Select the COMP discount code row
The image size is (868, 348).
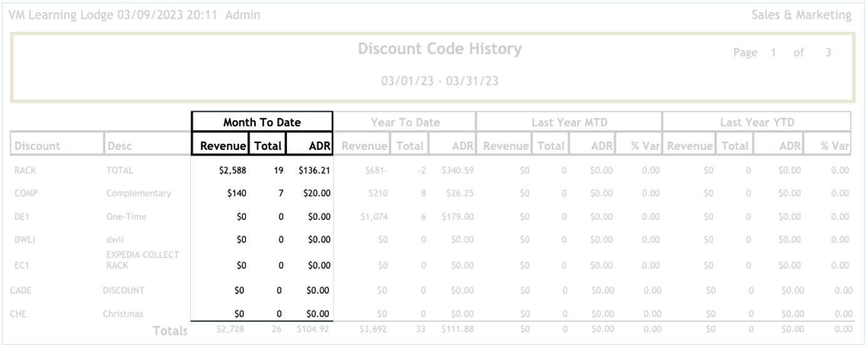(x=24, y=193)
